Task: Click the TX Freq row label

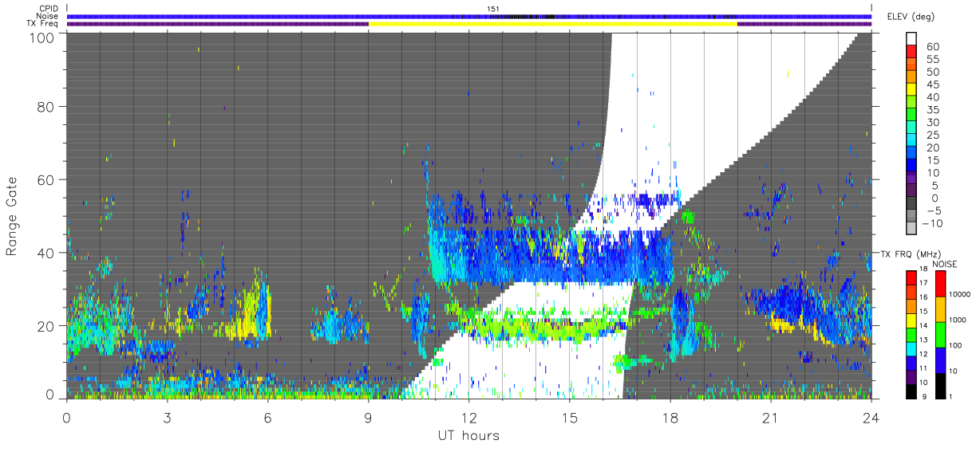Action: [43, 24]
